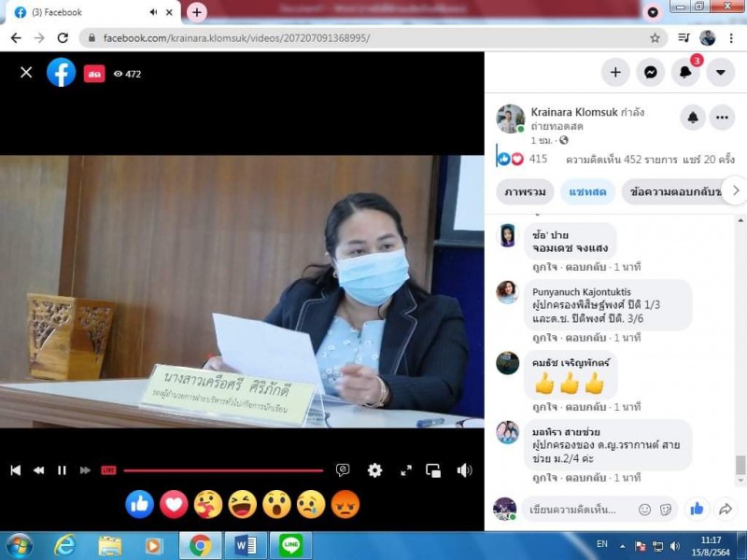747x560 pixels.
Task: Send Wow reaction below video
Action: tap(276, 504)
